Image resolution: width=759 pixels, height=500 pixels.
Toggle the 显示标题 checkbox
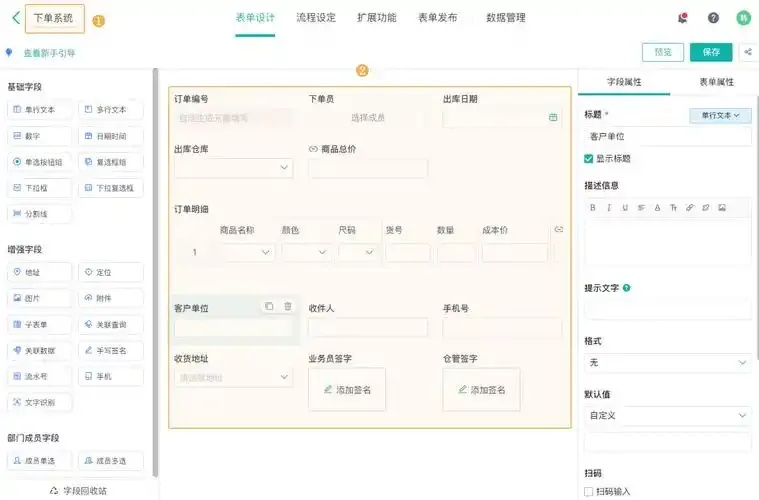point(589,159)
